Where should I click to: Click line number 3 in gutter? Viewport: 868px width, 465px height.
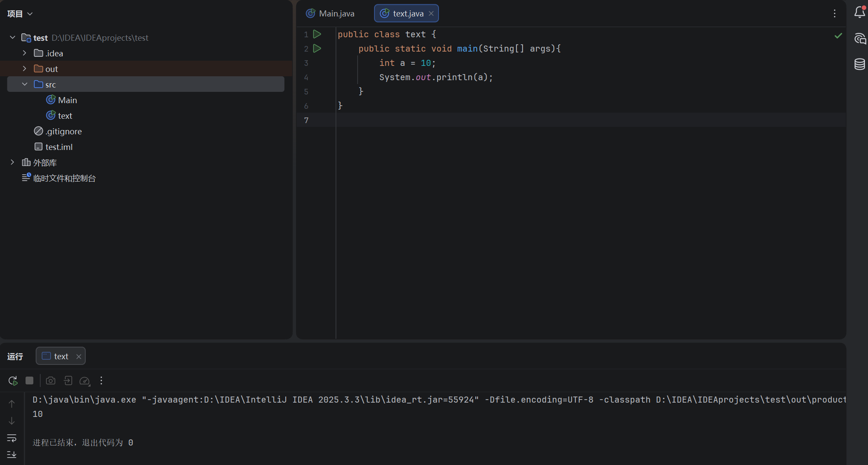tap(306, 63)
